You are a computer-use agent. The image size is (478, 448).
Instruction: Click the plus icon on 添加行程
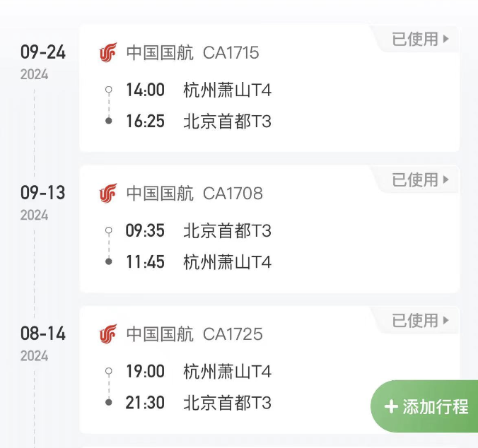(391, 407)
